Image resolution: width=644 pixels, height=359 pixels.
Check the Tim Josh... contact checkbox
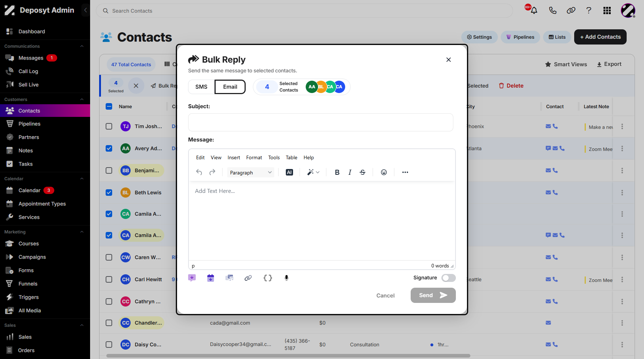tap(109, 126)
